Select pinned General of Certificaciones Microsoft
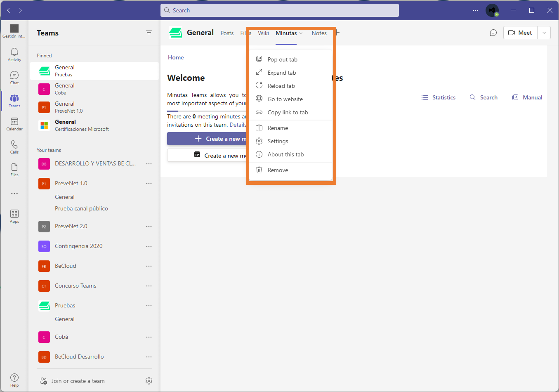The image size is (559, 392). 95,125
